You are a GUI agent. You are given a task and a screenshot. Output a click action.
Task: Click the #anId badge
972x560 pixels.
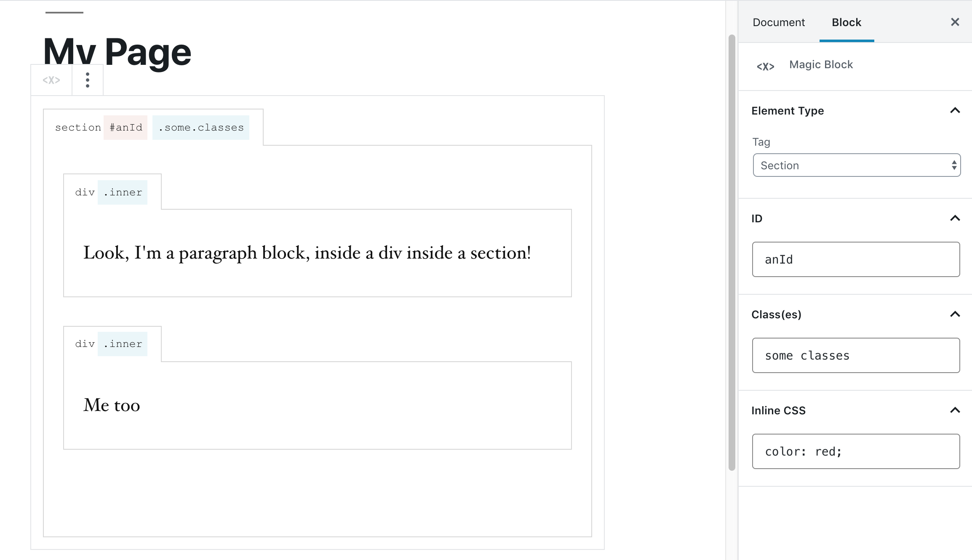tap(126, 128)
